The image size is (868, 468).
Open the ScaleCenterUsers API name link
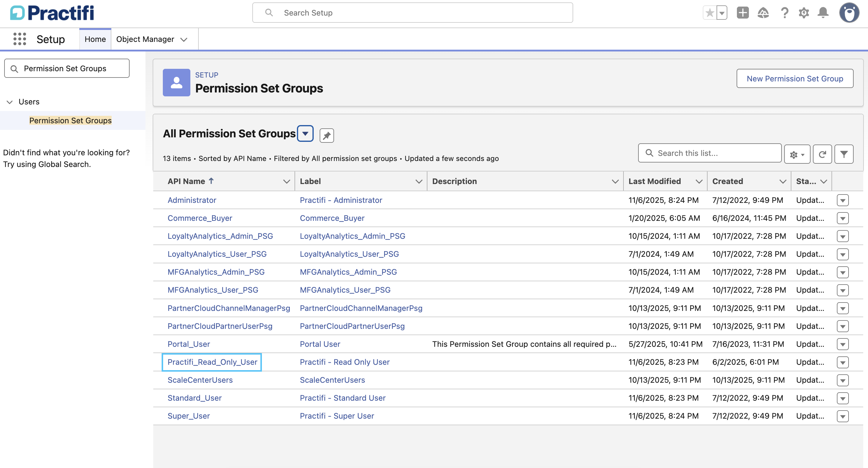pyautogui.click(x=200, y=380)
